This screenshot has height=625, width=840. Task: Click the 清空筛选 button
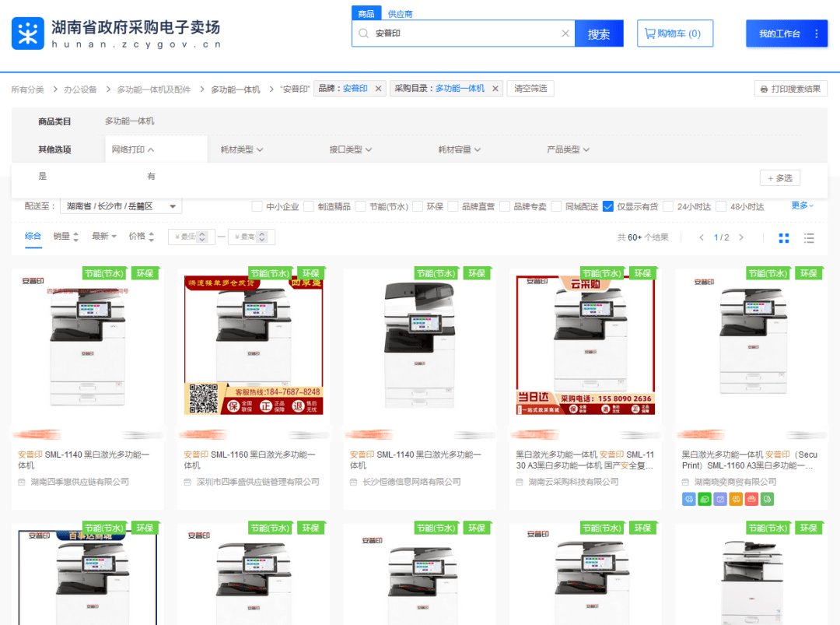pos(531,89)
